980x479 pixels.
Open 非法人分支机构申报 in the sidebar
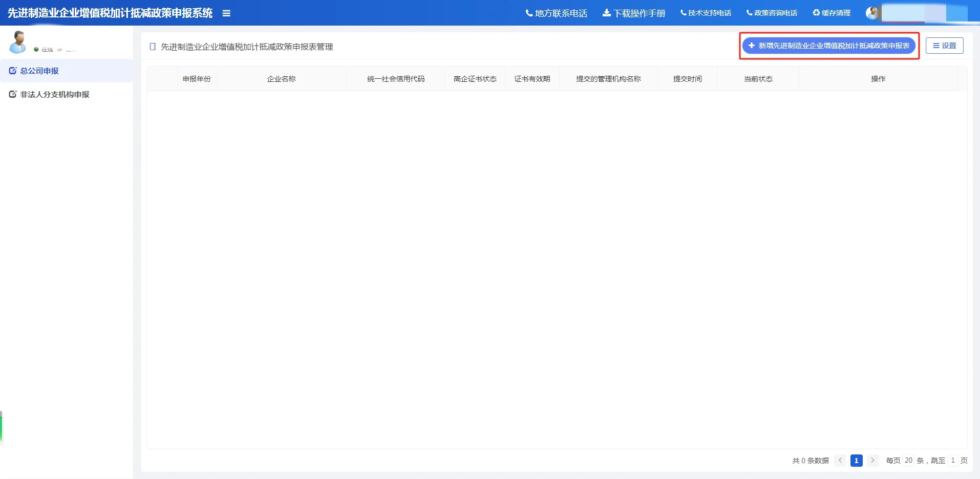(x=54, y=95)
